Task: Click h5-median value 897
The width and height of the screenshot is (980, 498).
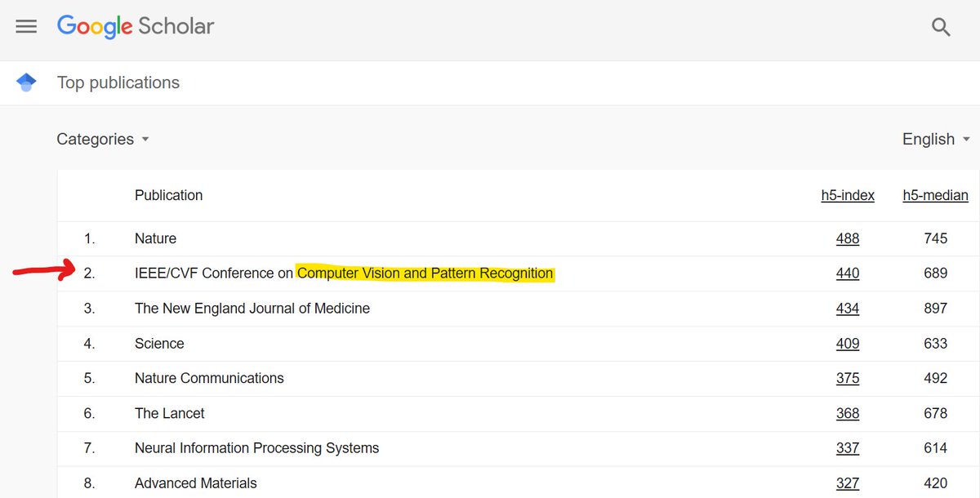Action: coord(935,309)
